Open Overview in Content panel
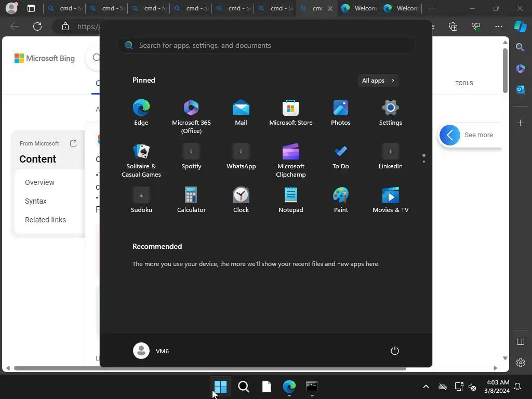Screen dimensions: 532x399 (39, 182)
